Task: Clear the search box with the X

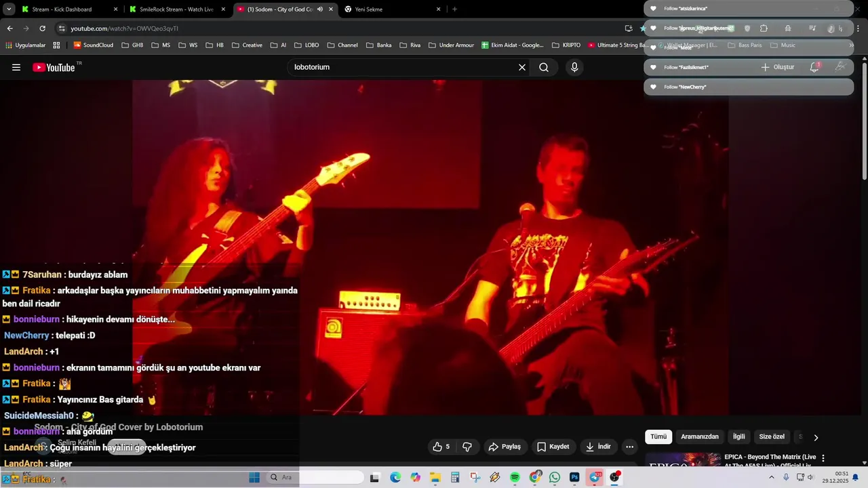Action: coord(522,67)
